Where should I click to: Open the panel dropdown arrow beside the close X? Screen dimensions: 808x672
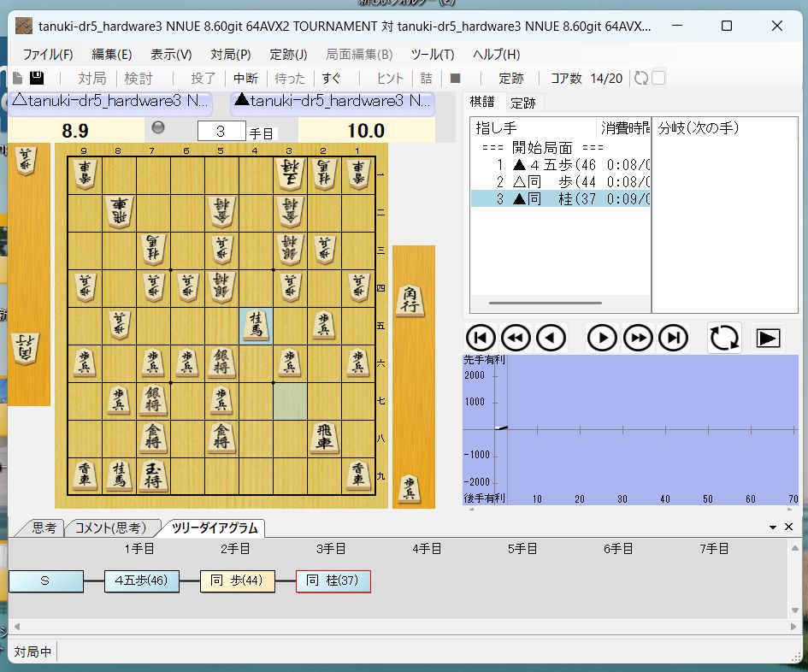(x=773, y=528)
